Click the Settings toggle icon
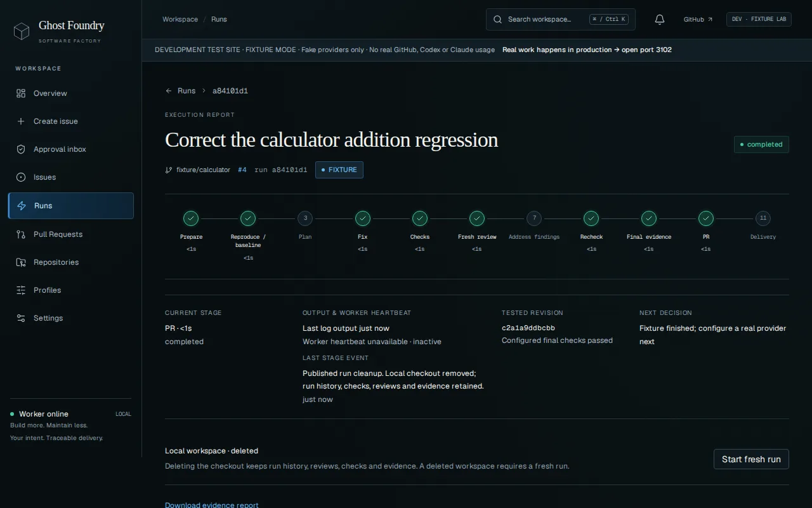This screenshot has width=812, height=508. (21, 318)
